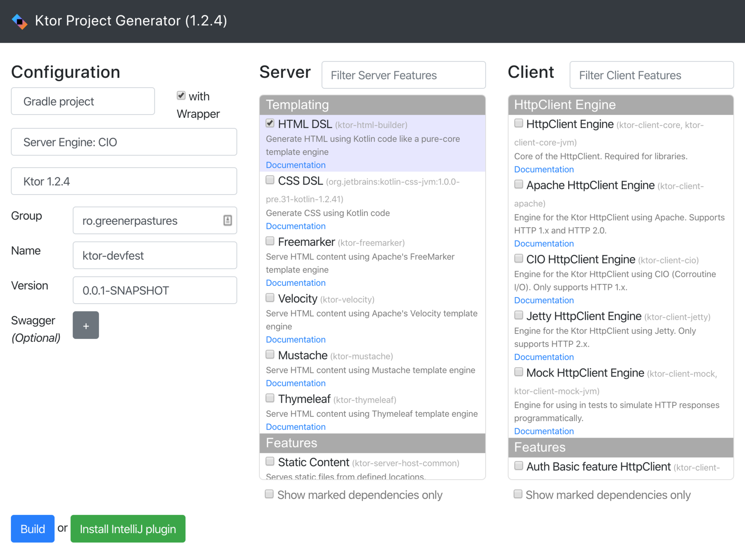Open Freemarker Documentation link
The image size is (745, 560).
296,283
